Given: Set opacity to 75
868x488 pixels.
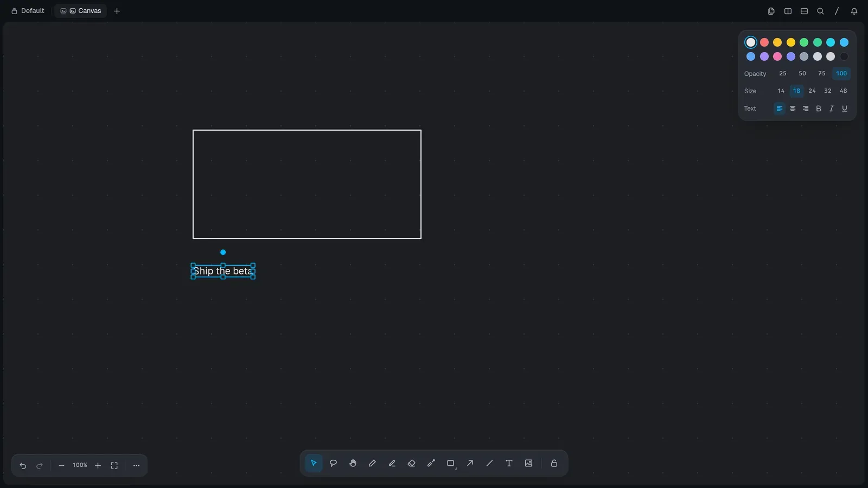Looking at the screenshot, I should click(x=822, y=74).
